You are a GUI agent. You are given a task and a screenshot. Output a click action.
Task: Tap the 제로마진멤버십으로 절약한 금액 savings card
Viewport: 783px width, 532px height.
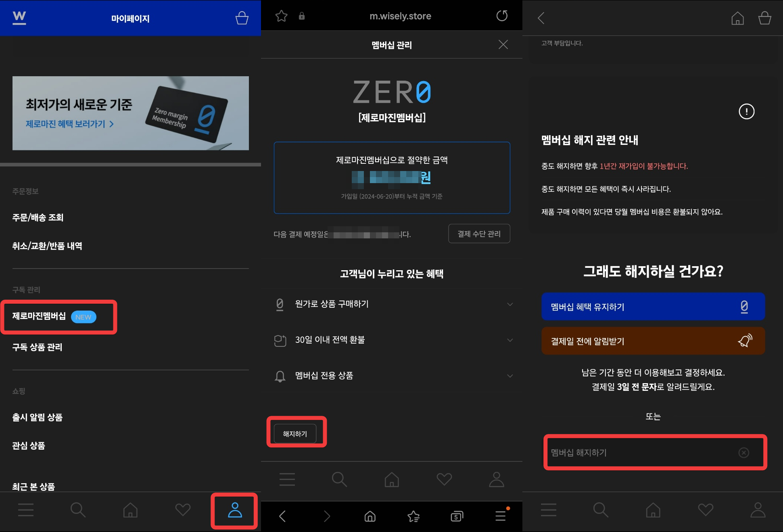[x=392, y=177]
